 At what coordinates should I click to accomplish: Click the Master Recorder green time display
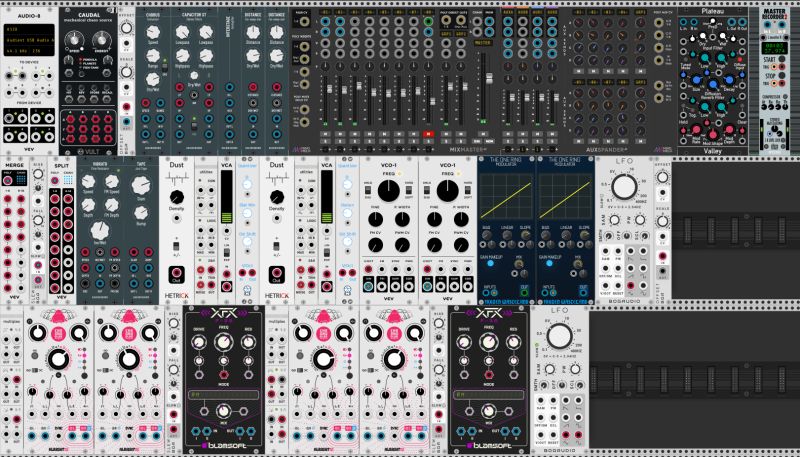773,48
